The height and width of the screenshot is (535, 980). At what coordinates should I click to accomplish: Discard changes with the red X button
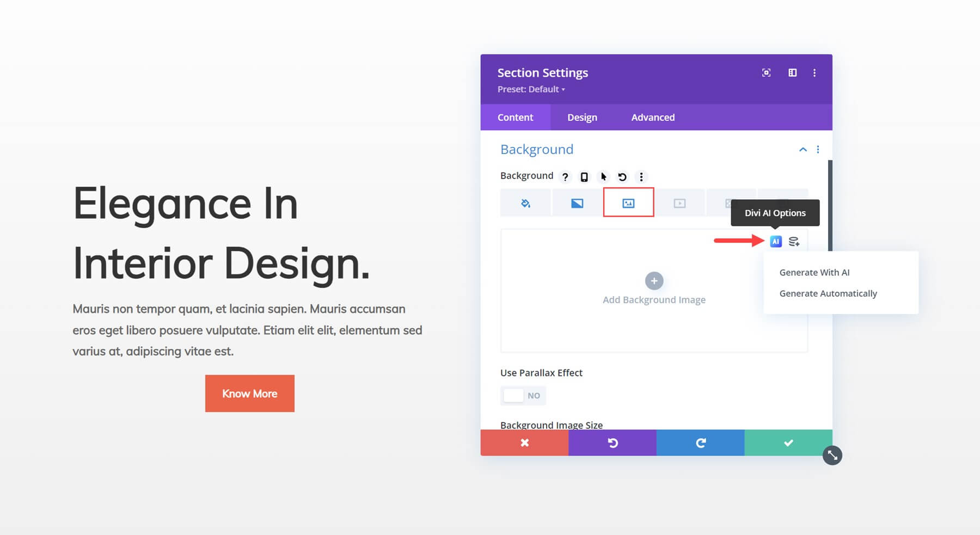click(524, 443)
